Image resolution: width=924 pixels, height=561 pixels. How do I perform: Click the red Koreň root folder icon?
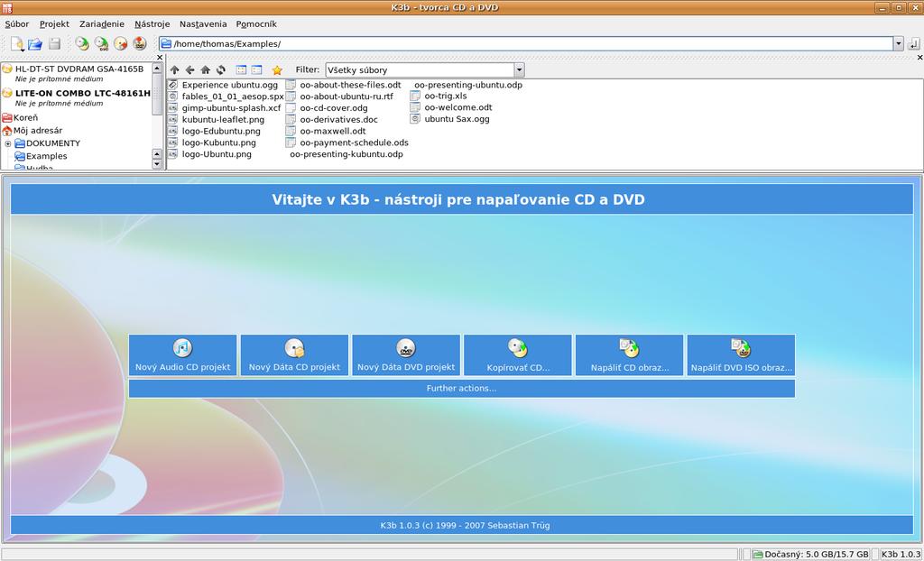(7, 118)
